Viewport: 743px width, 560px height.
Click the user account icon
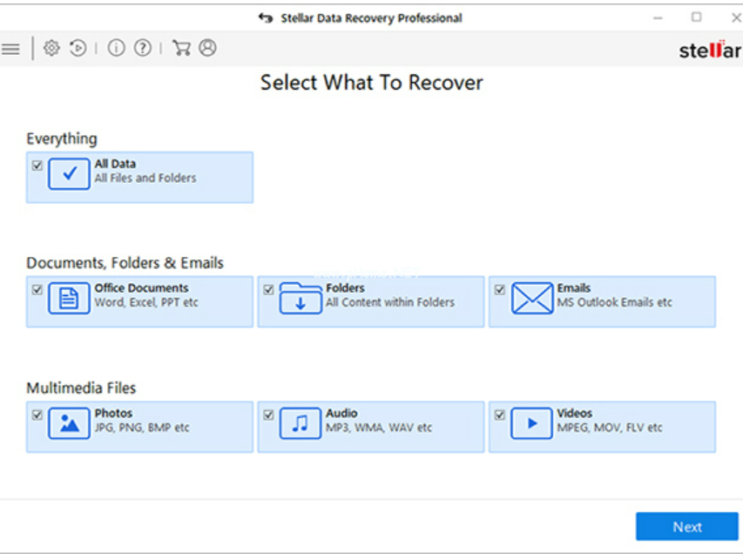(x=207, y=49)
